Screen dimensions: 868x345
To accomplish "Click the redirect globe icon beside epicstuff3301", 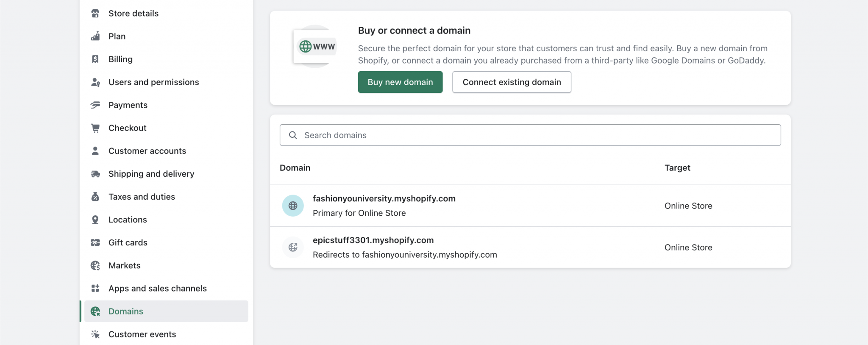I will pos(293,248).
